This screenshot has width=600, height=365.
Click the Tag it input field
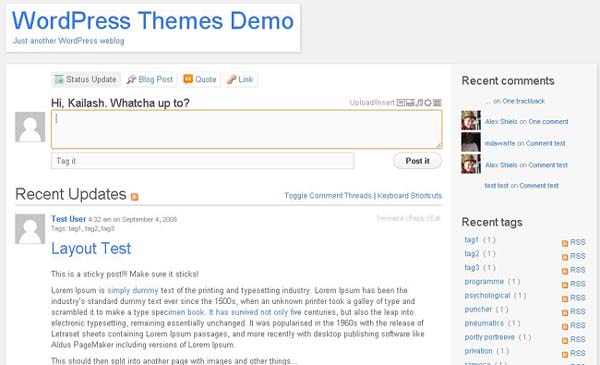(202, 161)
